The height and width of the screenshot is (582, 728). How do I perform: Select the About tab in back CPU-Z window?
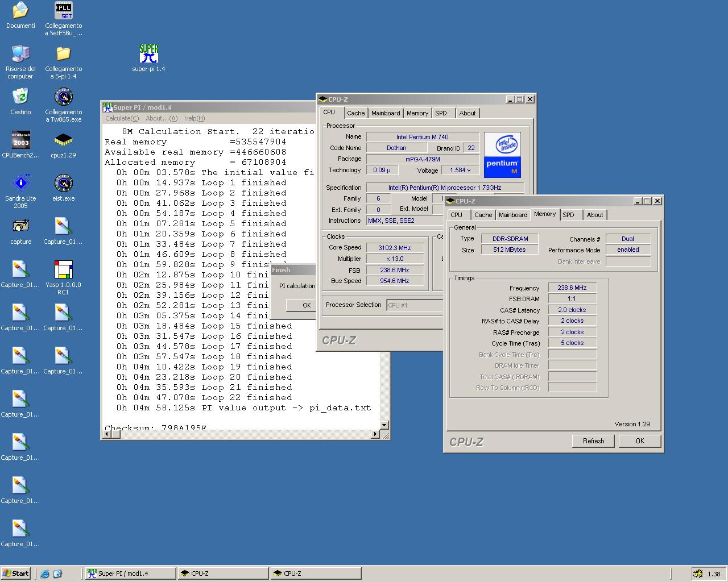(x=468, y=113)
